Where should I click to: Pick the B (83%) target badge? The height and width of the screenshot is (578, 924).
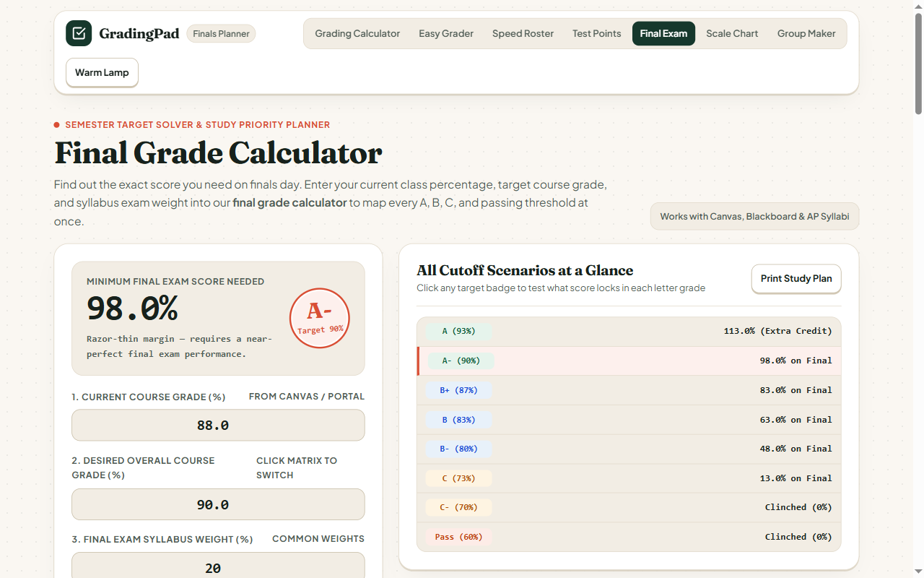point(459,420)
